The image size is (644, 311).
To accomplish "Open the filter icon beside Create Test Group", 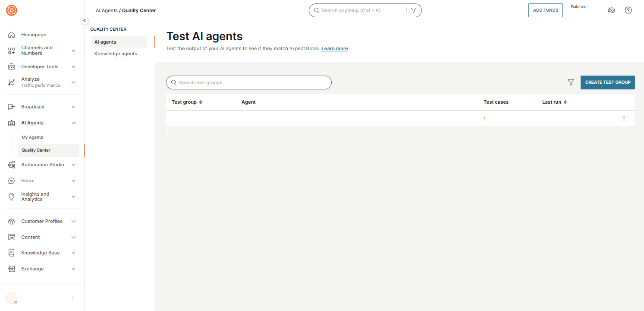I will 571,82.
